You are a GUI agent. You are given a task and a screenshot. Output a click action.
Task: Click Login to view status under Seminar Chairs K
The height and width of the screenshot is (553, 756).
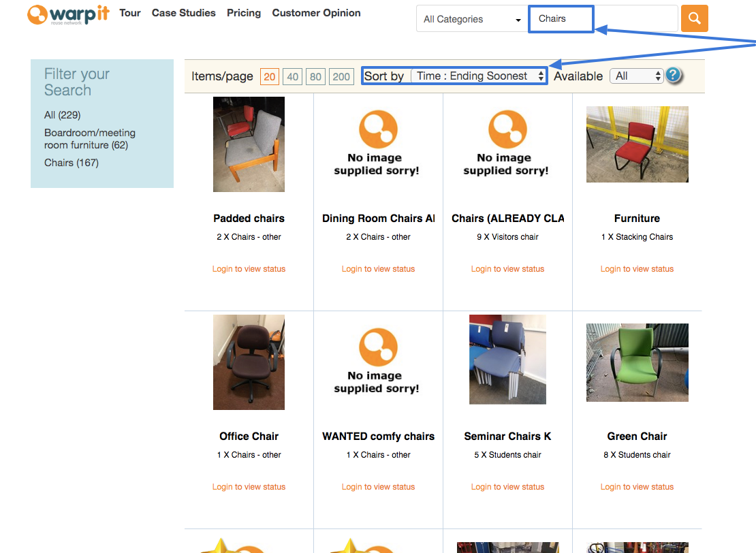point(507,487)
